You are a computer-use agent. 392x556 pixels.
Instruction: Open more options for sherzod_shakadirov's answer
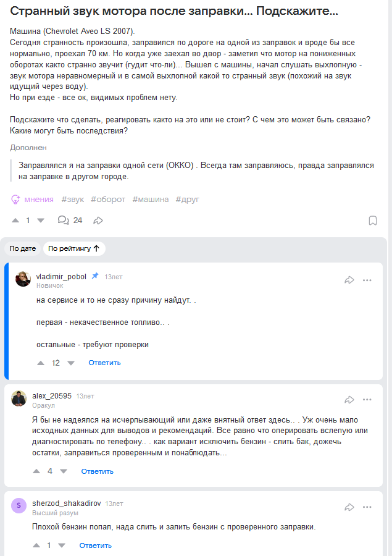coord(367,507)
